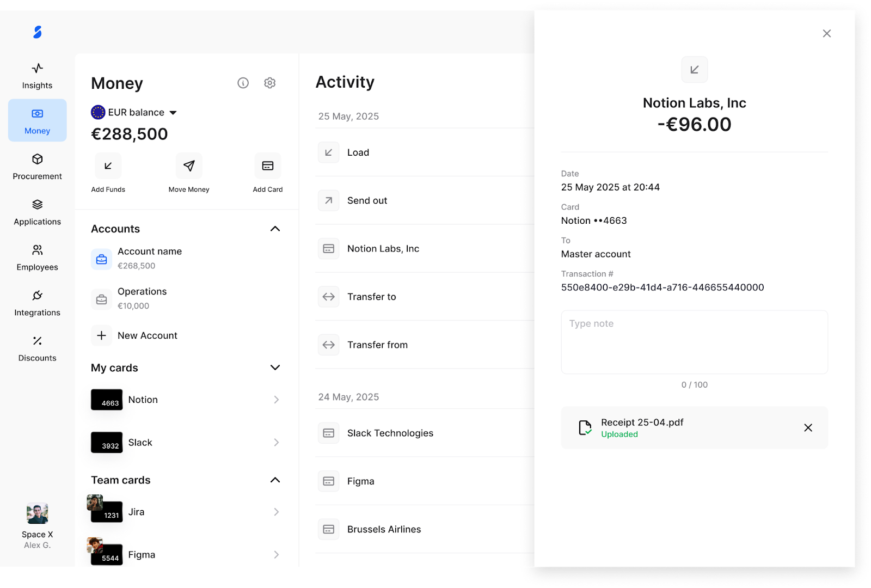Click the incoming arrow icon above Notion Labs

(695, 70)
